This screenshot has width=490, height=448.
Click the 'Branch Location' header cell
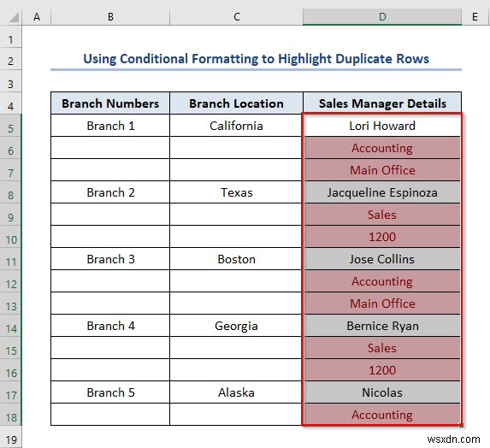tap(237, 103)
